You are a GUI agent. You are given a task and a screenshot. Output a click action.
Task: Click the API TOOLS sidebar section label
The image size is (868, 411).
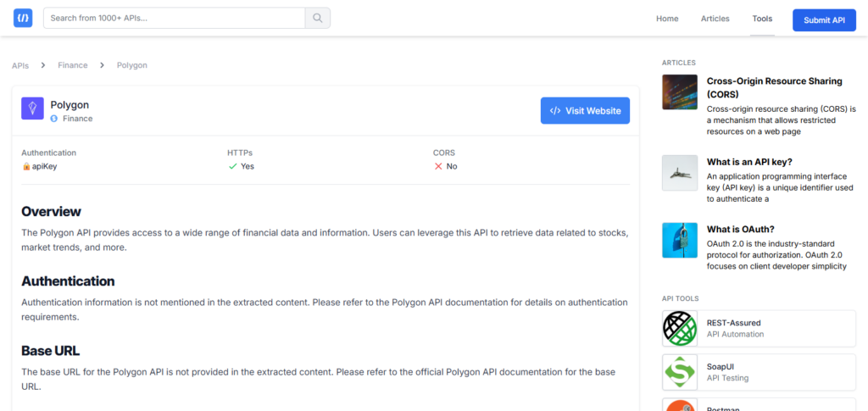[x=681, y=298]
